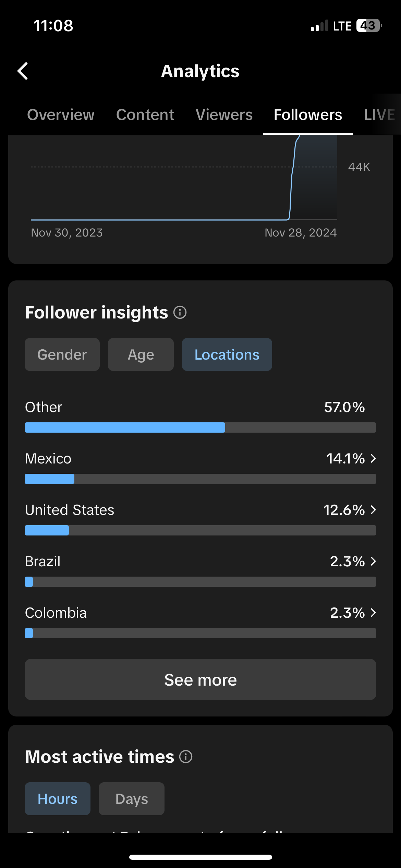Tap the Other locations progress bar
The width and height of the screenshot is (401, 868).
200,427
